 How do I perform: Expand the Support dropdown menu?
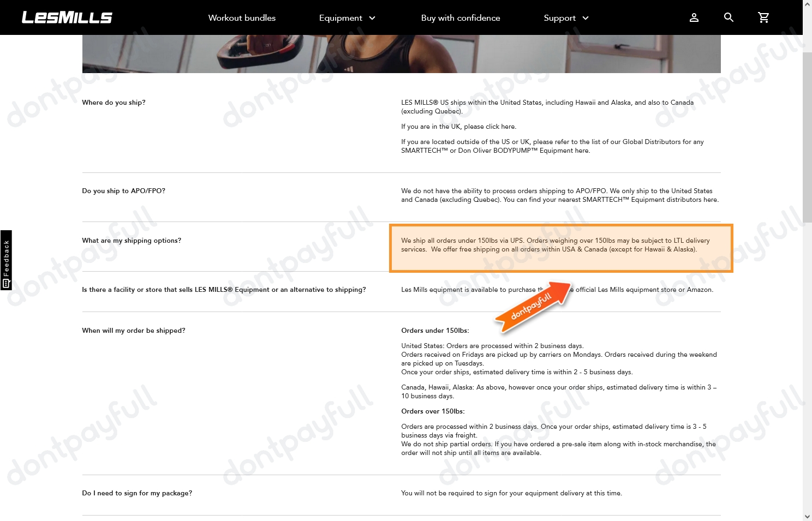tap(566, 18)
